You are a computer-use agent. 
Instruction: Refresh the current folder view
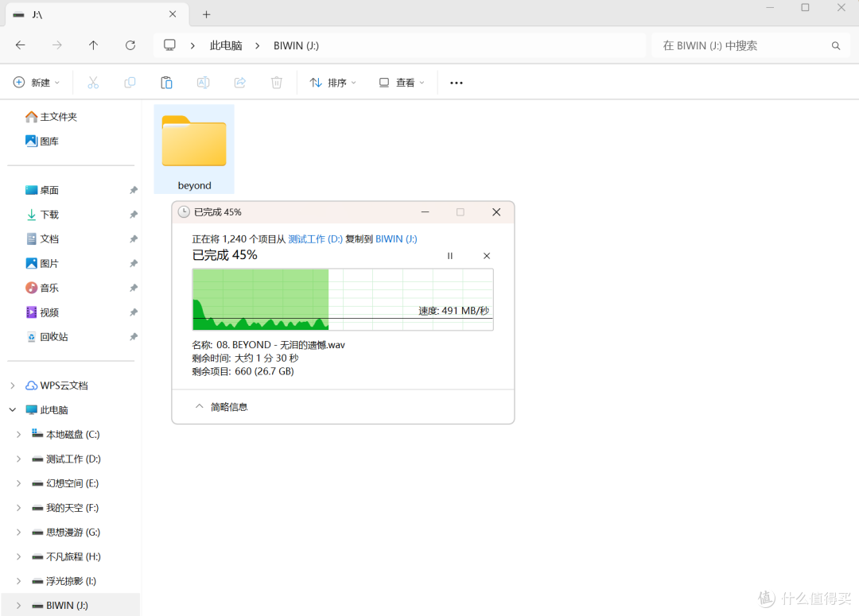point(130,45)
